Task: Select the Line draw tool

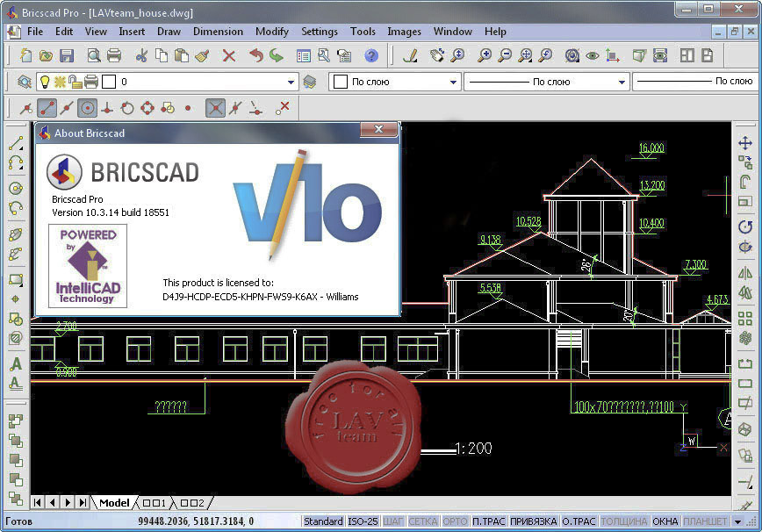Action: pos(16,143)
